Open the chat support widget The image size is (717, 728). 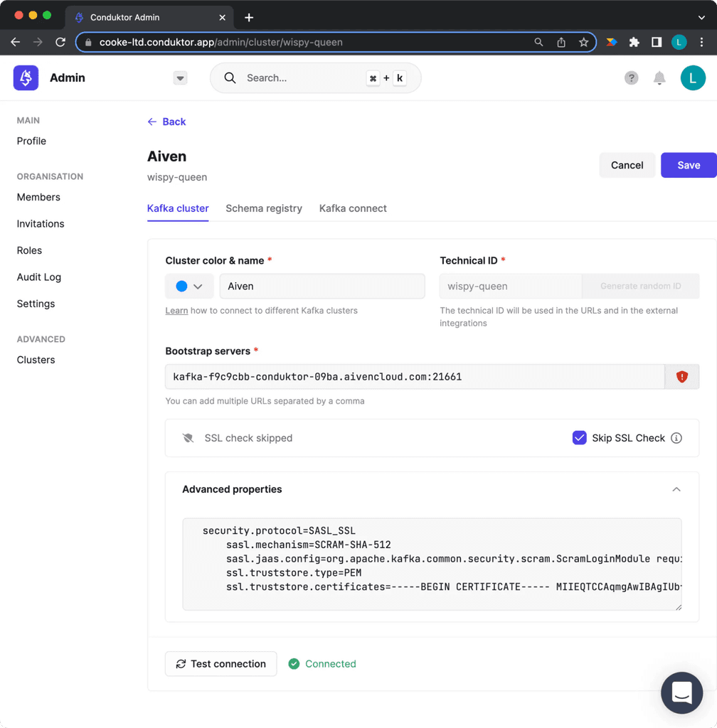click(681, 692)
